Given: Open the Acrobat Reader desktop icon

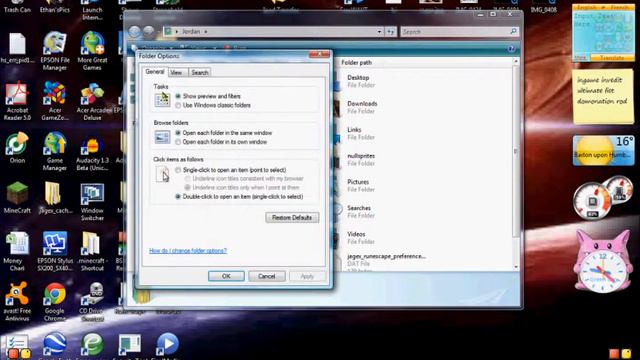Looking at the screenshot, I should [x=17, y=101].
